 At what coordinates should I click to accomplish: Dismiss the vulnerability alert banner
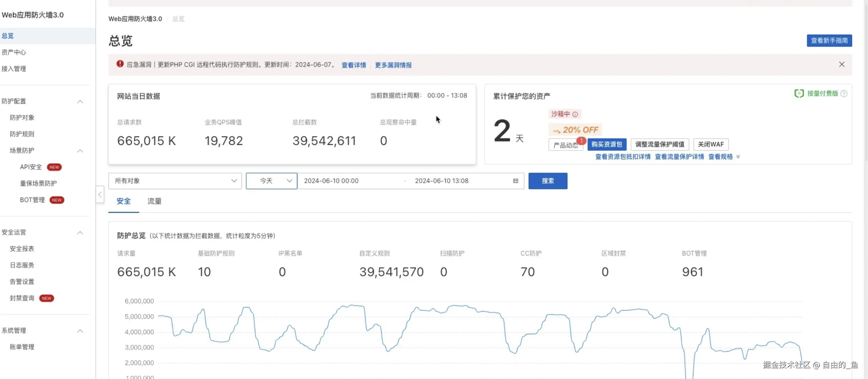coord(841,64)
